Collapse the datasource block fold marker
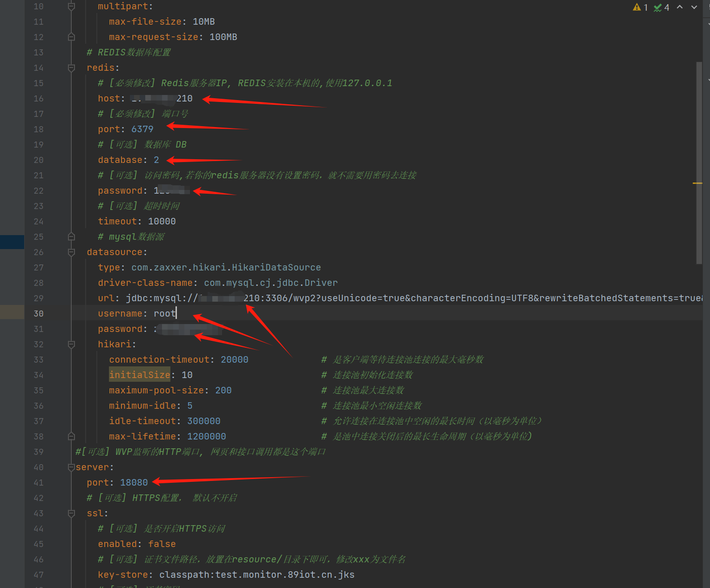Screen dimensions: 710x588 click(71, 252)
